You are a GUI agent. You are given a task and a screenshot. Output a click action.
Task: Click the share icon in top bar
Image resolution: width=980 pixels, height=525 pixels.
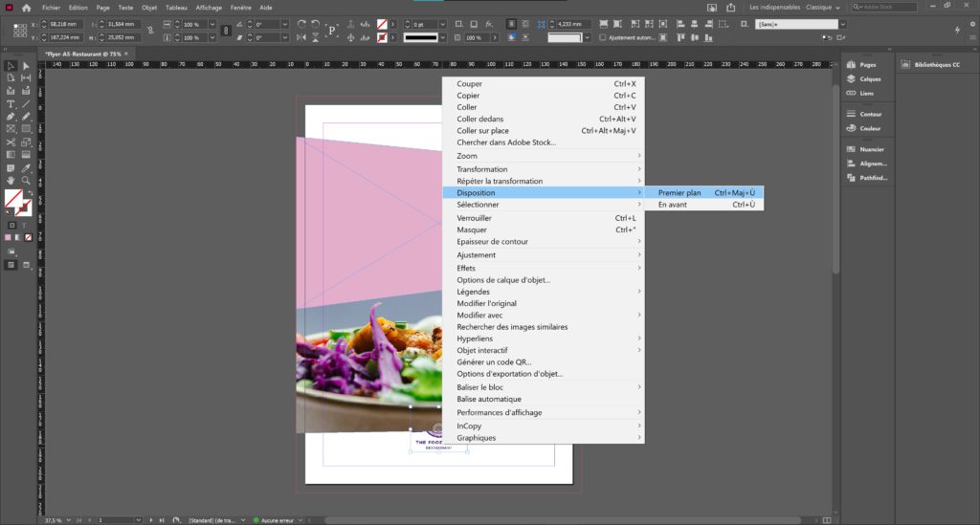click(x=730, y=8)
